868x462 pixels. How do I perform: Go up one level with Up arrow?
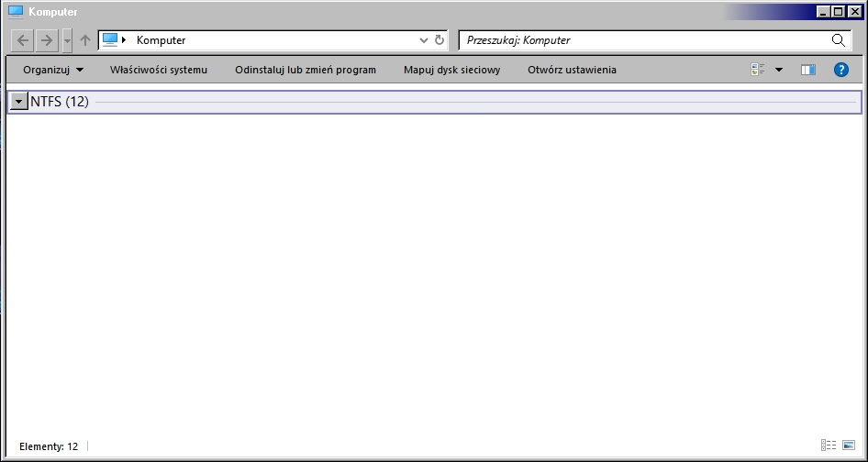click(x=85, y=40)
